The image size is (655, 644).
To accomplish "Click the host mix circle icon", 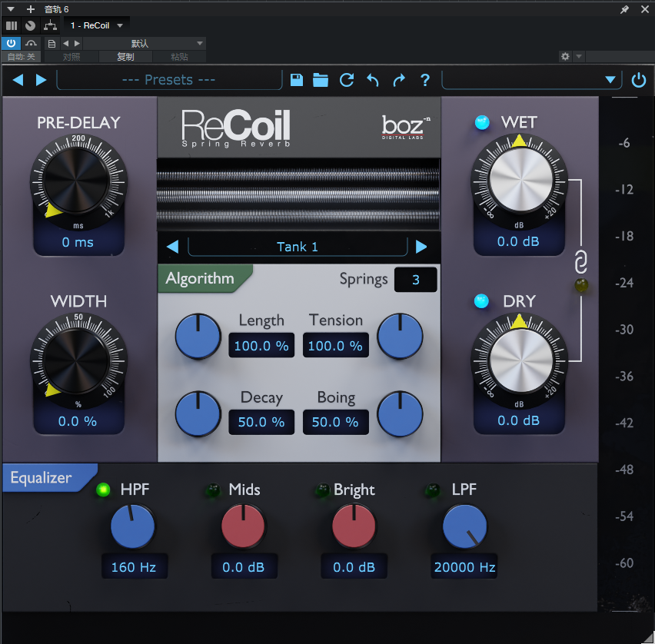I will [30, 25].
